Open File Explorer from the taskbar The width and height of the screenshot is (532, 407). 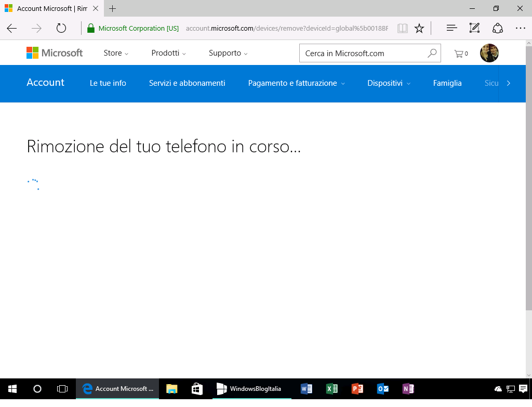click(171, 389)
